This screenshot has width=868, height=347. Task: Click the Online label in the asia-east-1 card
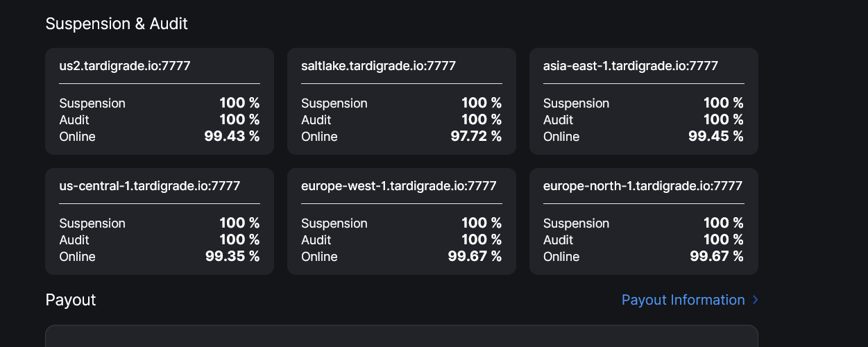pyautogui.click(x=561, y=137)
